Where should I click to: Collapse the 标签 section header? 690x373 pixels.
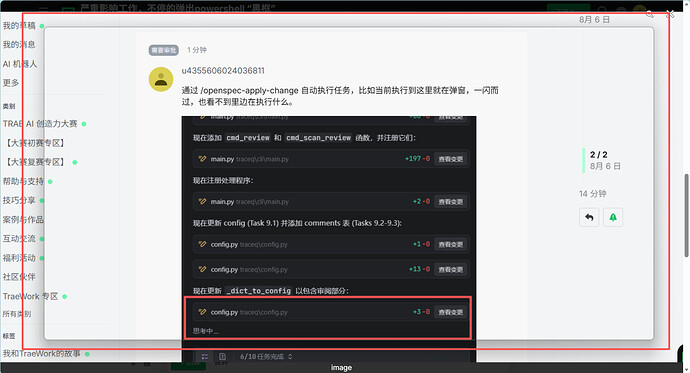9,336
